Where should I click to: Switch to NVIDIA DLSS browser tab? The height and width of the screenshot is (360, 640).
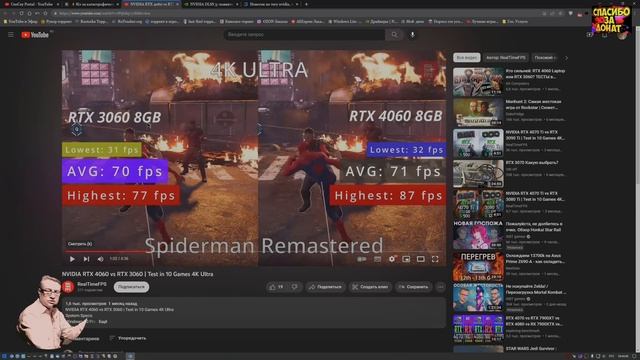tap(211, 4)
